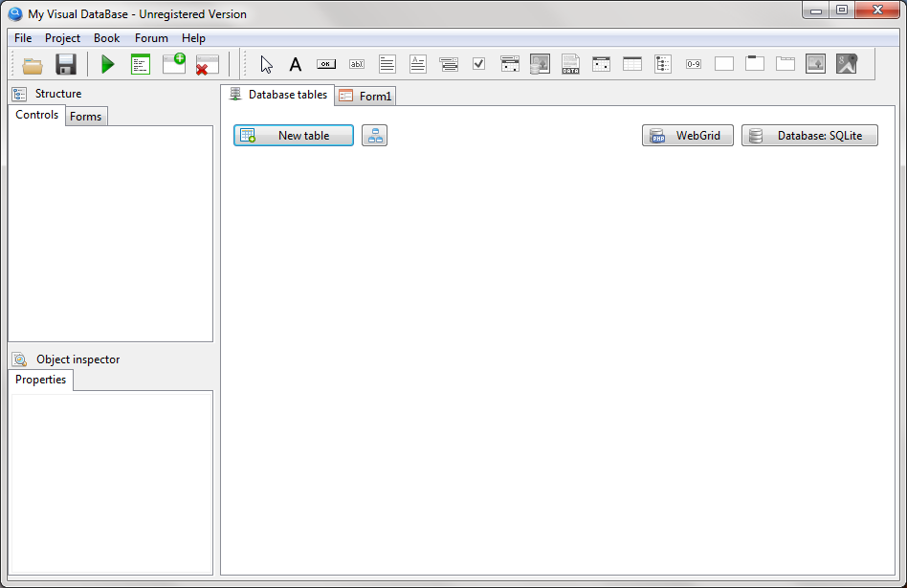This screenshot has width=907, height=588.
Task: Select the Forms tab in Structure
Action: (85, 117)
